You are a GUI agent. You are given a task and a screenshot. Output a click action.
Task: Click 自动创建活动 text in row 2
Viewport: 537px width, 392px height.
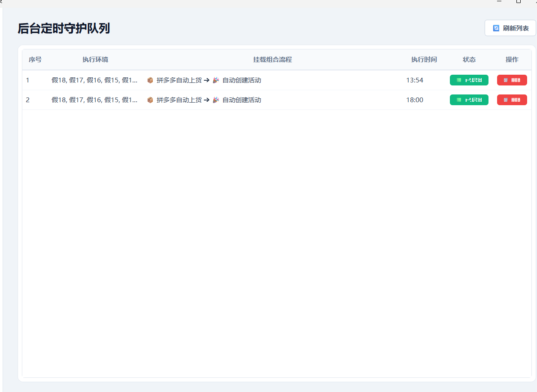coord(242,100)
